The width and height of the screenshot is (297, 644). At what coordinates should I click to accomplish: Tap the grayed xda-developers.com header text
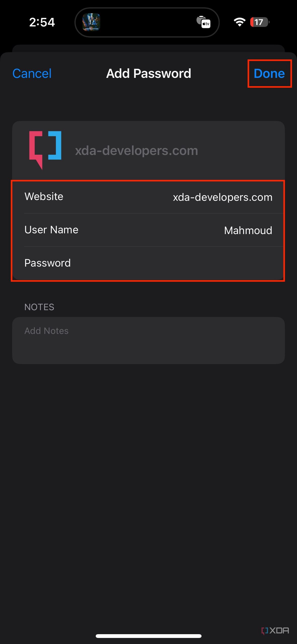(x=136, y=150)
